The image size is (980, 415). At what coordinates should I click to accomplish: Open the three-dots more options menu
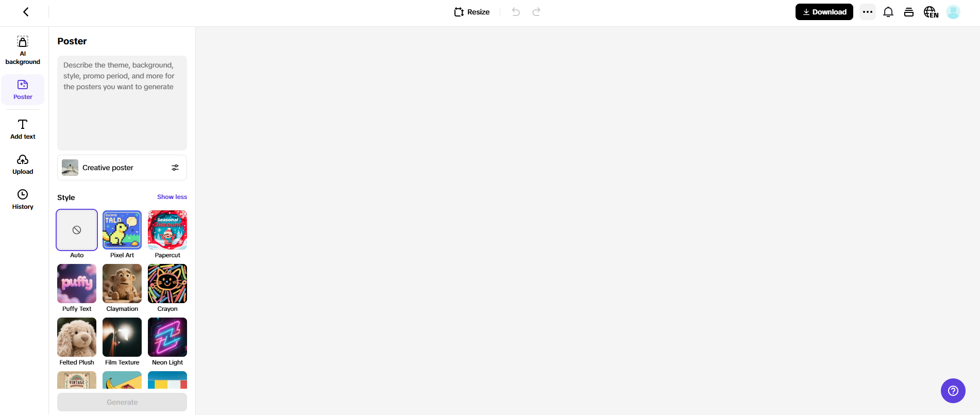tap(868, 12)
